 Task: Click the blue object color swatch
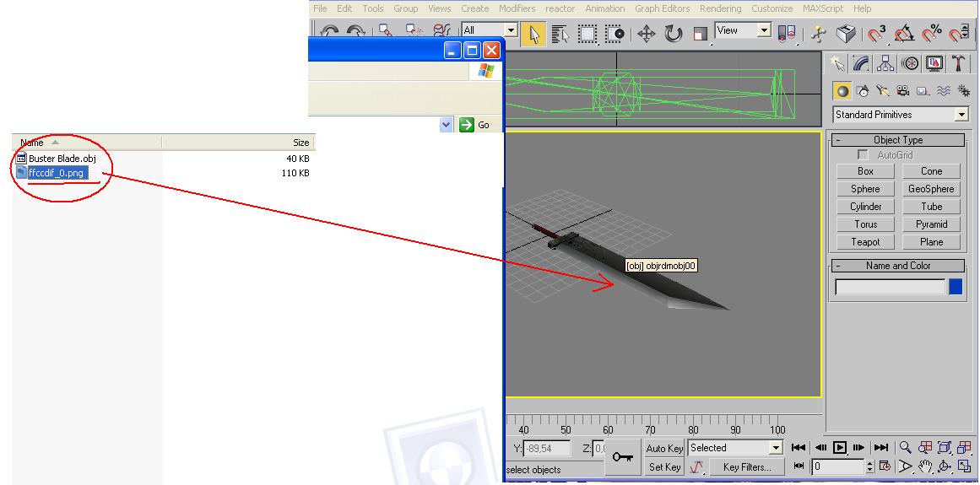(956, 287)
